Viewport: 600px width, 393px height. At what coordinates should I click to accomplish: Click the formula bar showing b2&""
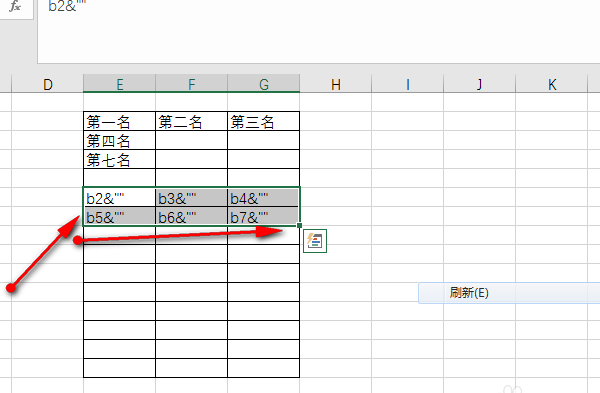click(x=318, y=31)
